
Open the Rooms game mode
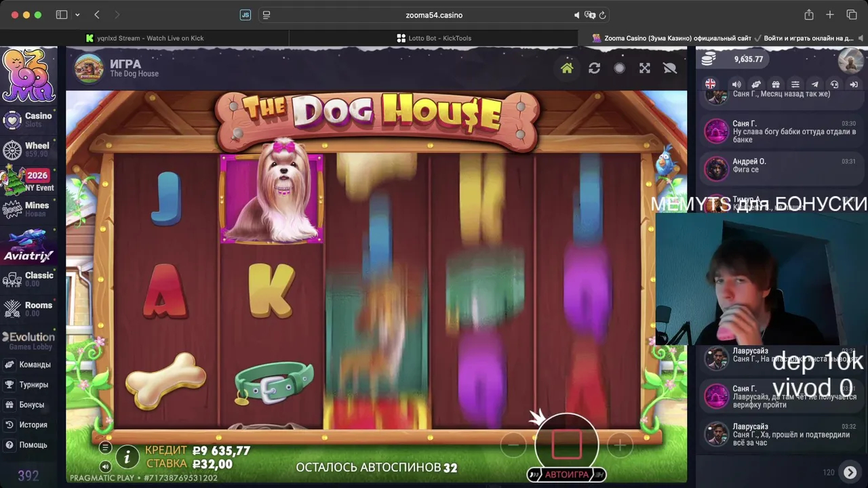point(28,309)
